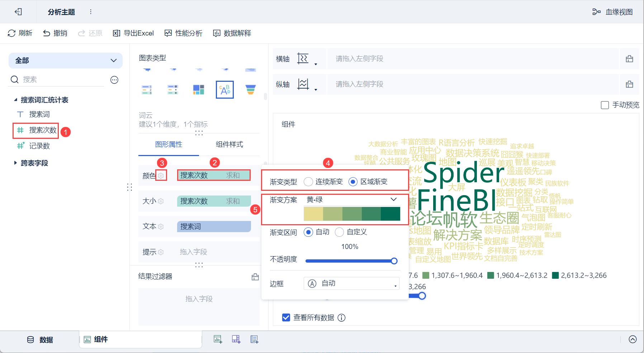
Task: Select the dot-list chart type icon
Action: [173, 90]
